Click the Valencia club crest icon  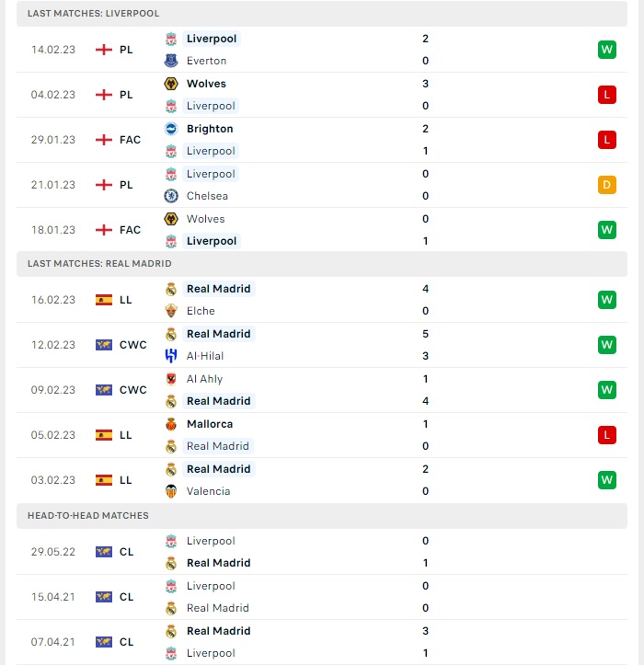pos(171,491)
